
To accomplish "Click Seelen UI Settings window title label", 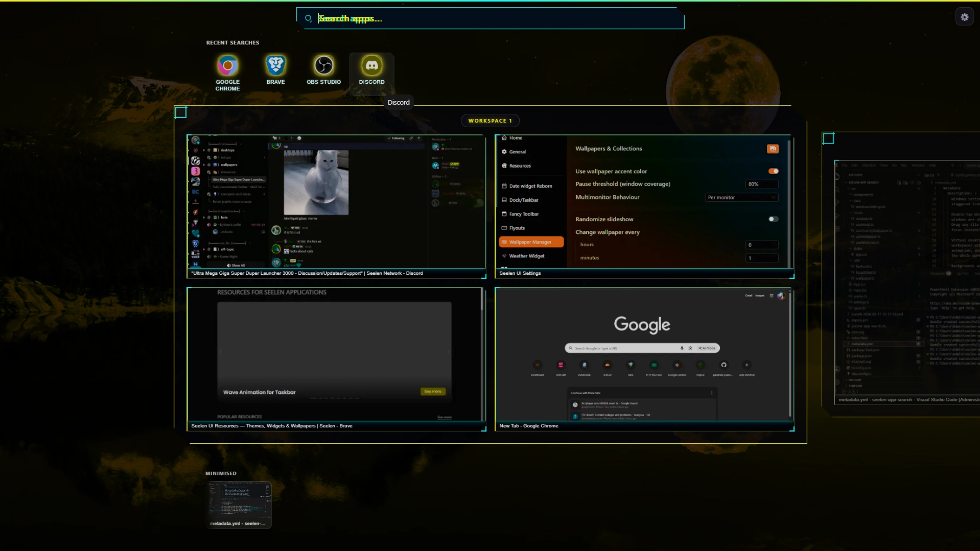I will click(x=520, y=273).
